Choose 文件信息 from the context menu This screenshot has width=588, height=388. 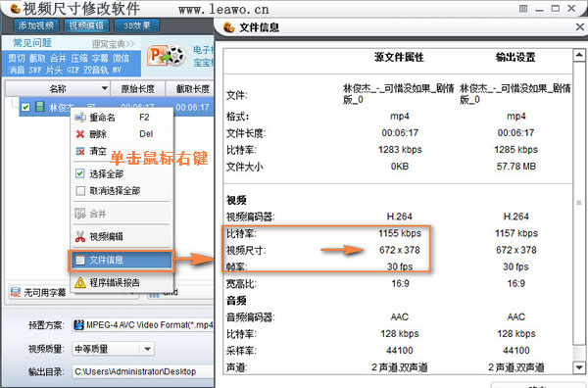[x=121, y=260]
